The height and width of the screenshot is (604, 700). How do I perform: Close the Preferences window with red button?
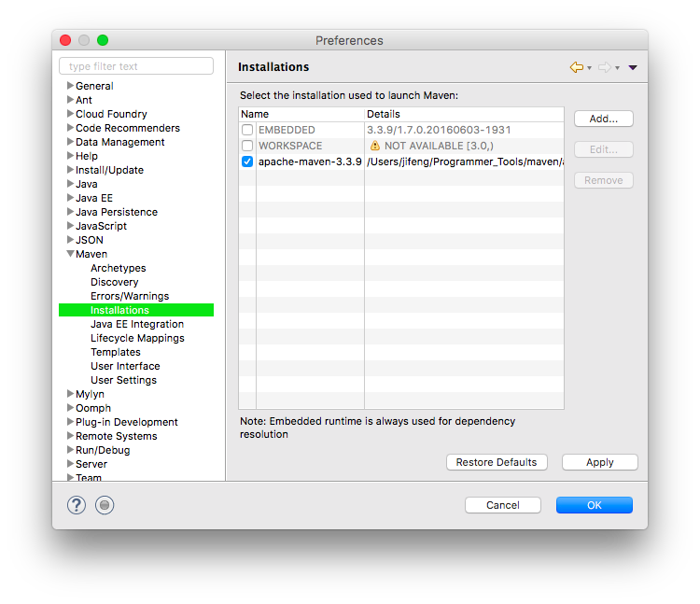tap(65, 40)
